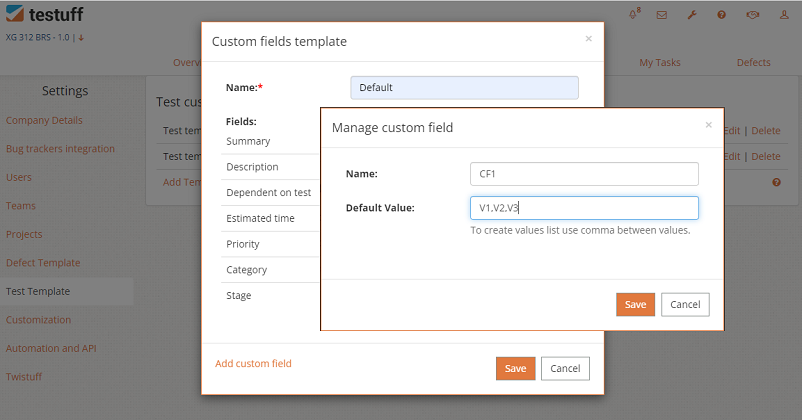Click the testuff logo

[x=44, y=14]
